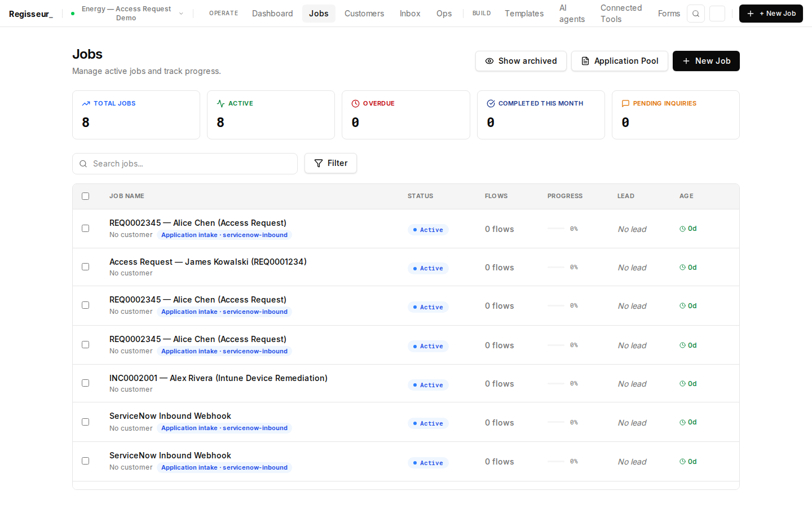
Task: Click the Total Jobs stat card
Action: click(x=136, y=115)
